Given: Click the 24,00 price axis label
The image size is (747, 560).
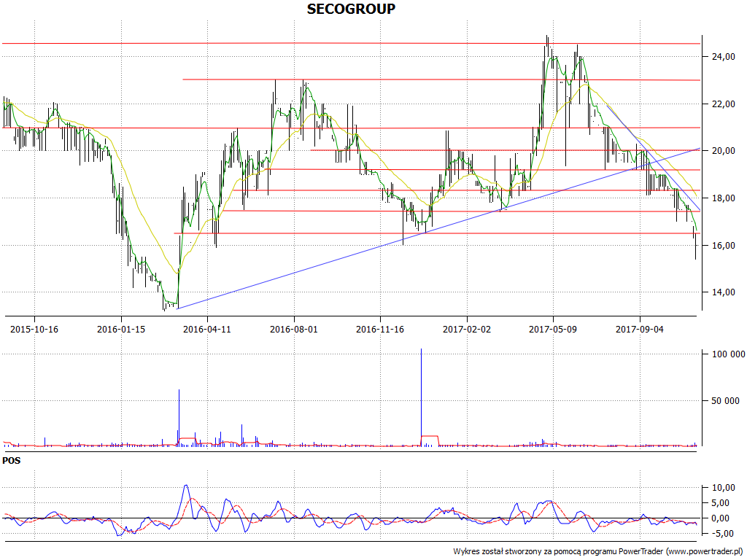Looking at the screenshot, I should coord(723,57).
